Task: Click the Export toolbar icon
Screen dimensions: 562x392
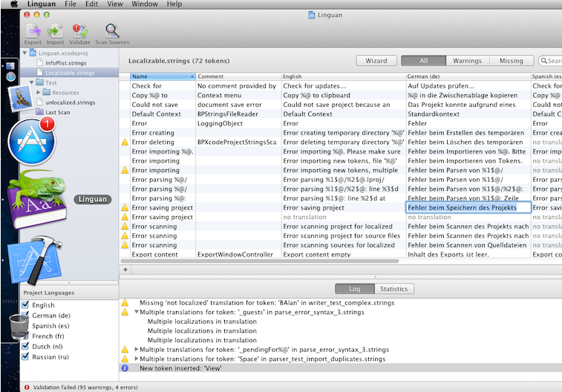Action: (x=33, y=30)
